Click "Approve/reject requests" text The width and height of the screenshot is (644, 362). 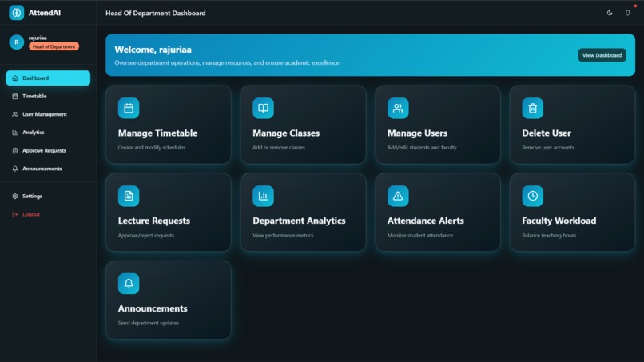click(x=145, y=236)
